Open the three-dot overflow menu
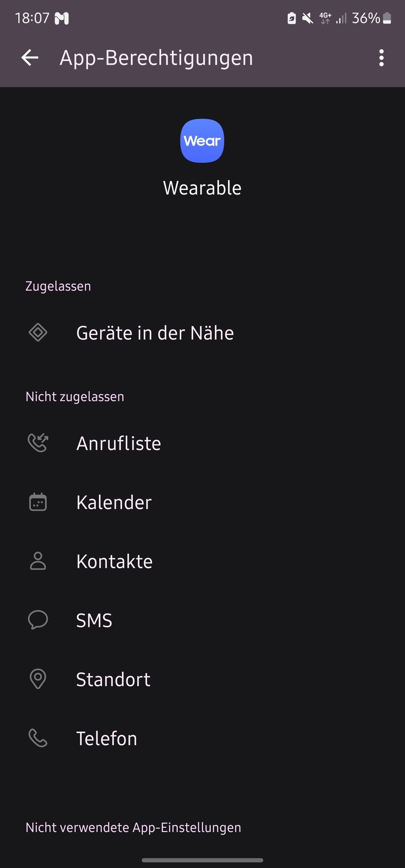Image resolution: width=405 pixels, height=868 pixels. pos(381,58)
